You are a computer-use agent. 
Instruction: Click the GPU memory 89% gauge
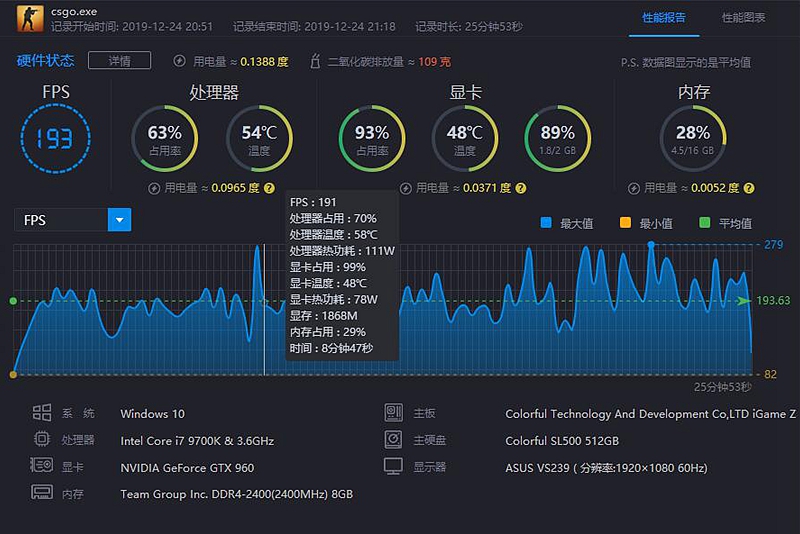click(x=558, y=138)
